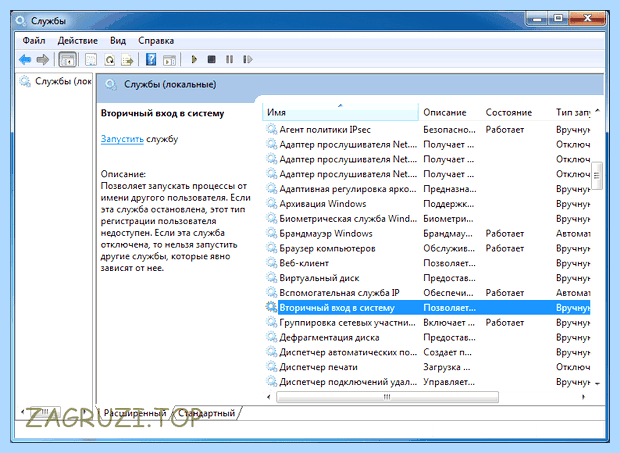Click the Stop service square icon
Viewport: 620px width, 453px height.
(212, 59)
